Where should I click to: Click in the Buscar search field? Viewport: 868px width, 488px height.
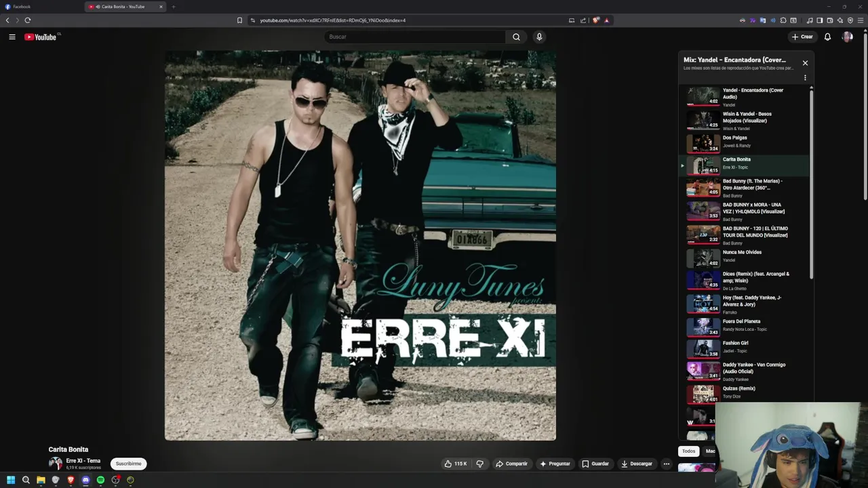click(x=415, y=37)
